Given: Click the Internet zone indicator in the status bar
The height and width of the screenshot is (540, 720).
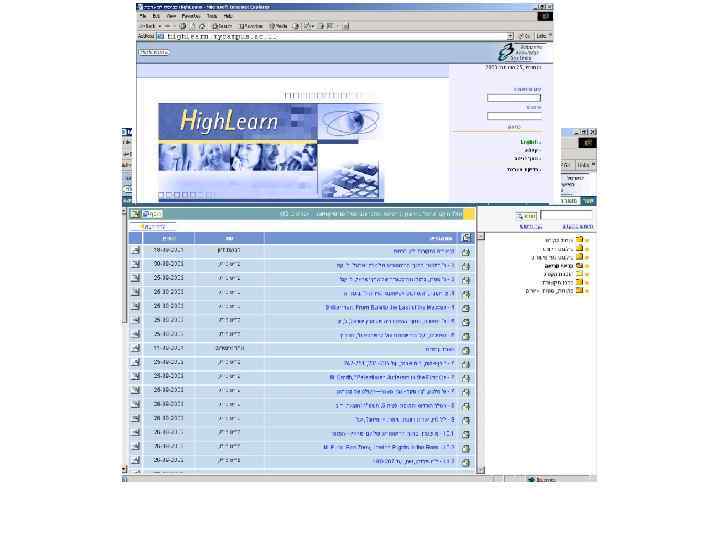Looking at the screenshot, I should 542,479.
